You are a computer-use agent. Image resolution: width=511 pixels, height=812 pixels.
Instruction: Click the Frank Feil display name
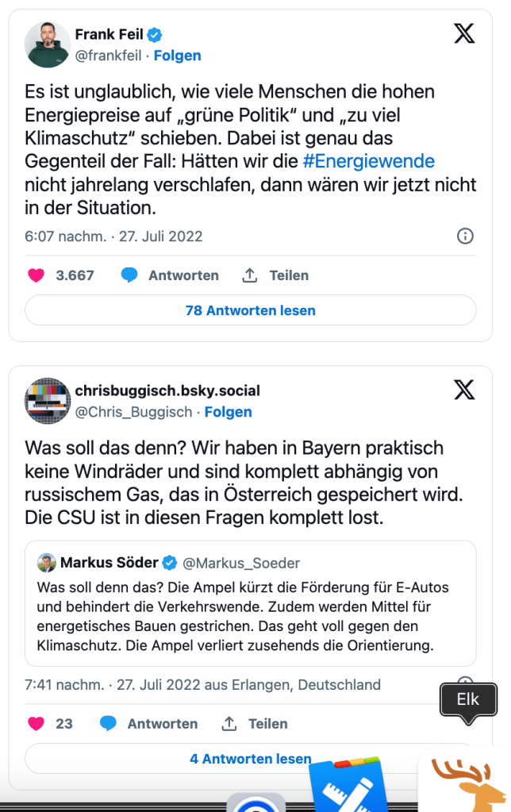pyautogui.click(x=109, y=34)
